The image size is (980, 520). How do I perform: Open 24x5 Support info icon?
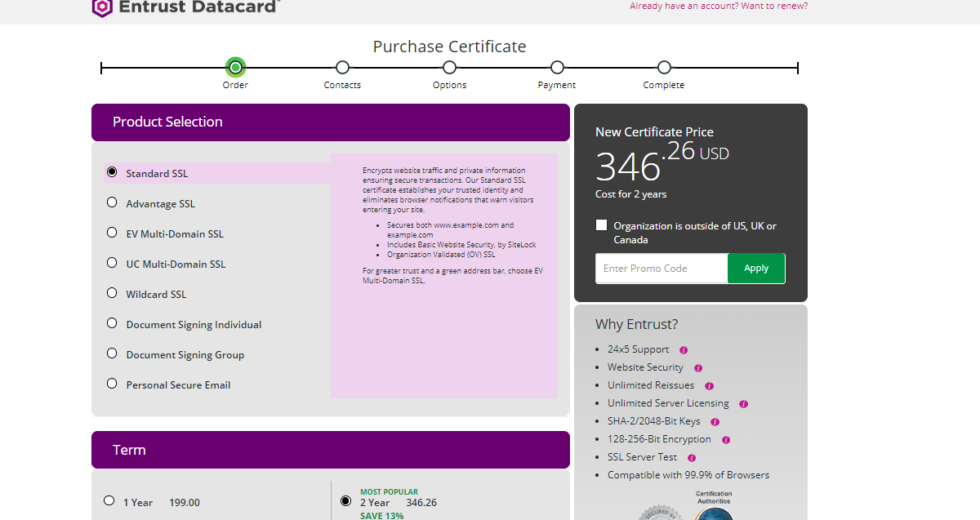tap(683, 349)
